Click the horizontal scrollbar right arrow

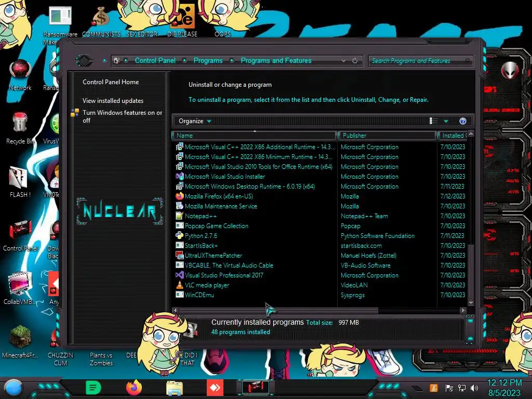point(463,310)
